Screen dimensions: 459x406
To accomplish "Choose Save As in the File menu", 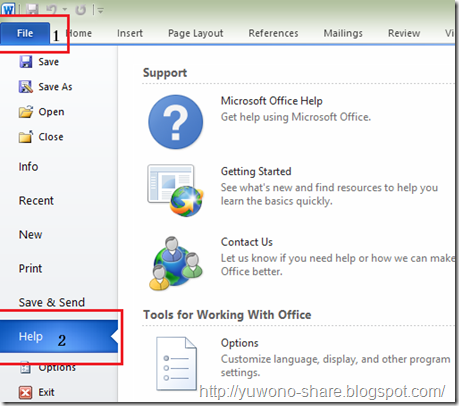I will click(55, 87).
